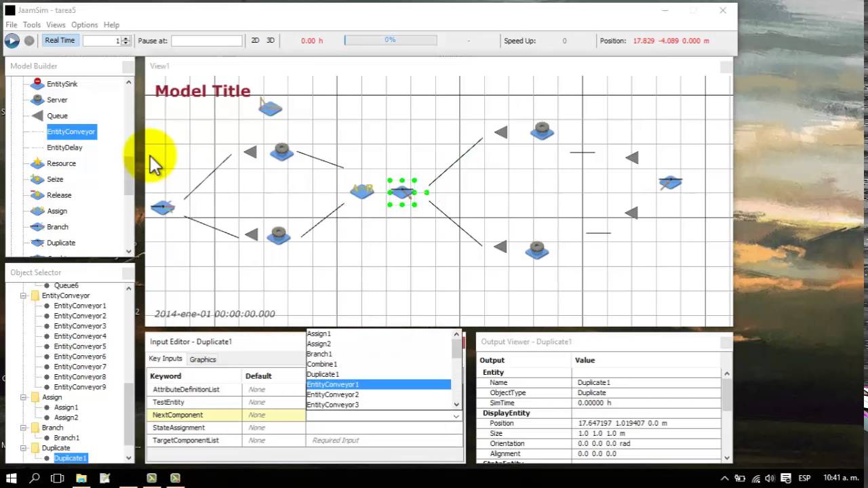Choose the Assign icon in Model Builder

point(38,211)
